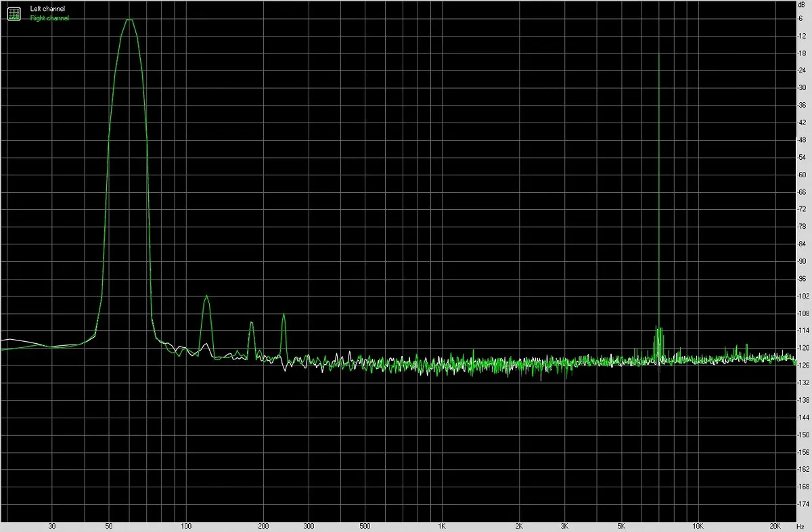Click the top of the 60 Hz main peak

tap(129, 19)
